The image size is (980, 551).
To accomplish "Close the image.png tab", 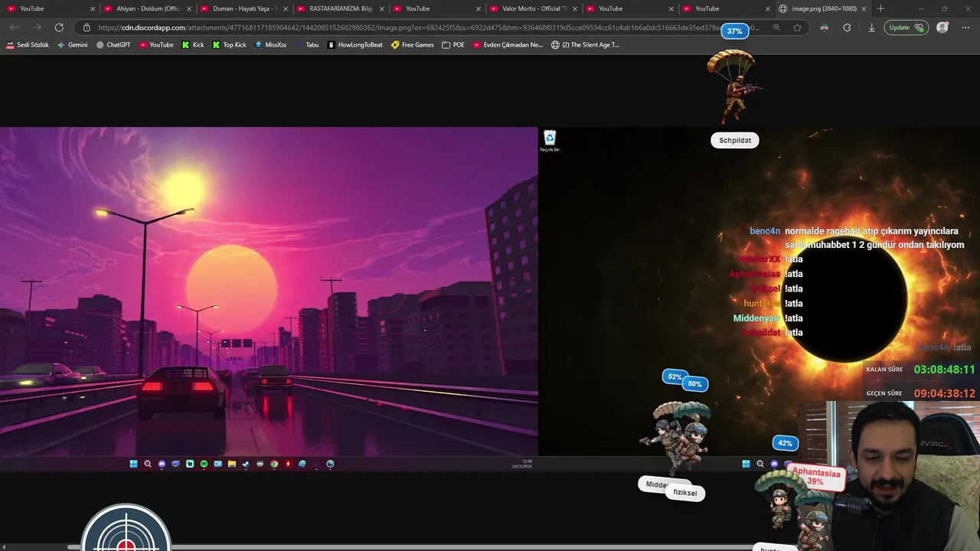I will click(x=864, y=8).
